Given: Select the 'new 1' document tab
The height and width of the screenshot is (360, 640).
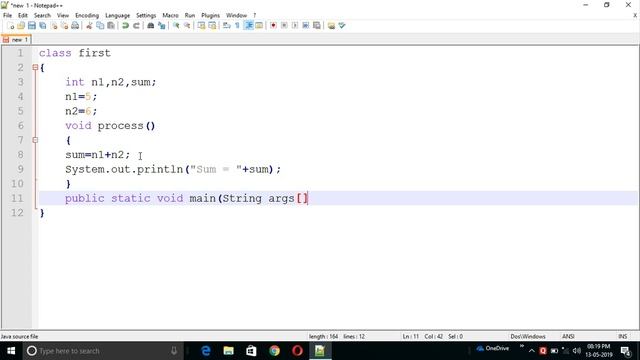Looking at the screenshot, I should pos(16,40).
